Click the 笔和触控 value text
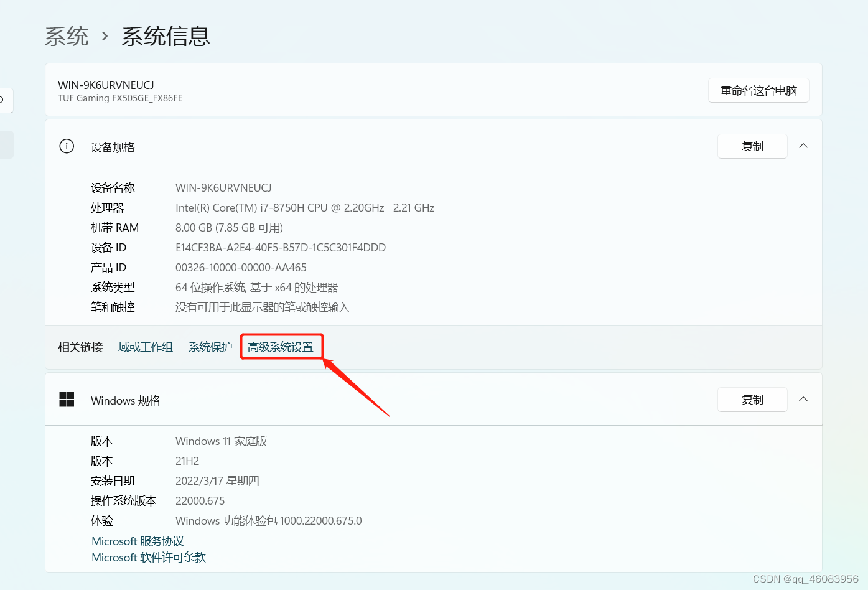This screenshot has width=868, height=590. (263, 307)
